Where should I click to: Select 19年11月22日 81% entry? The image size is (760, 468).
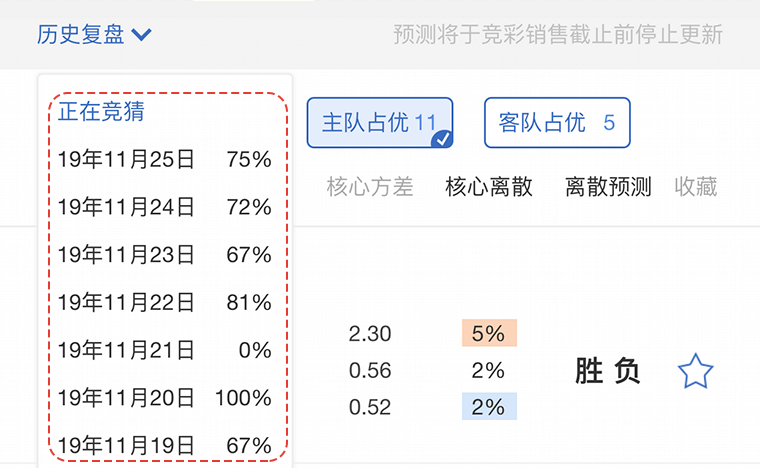click(165, 302)
